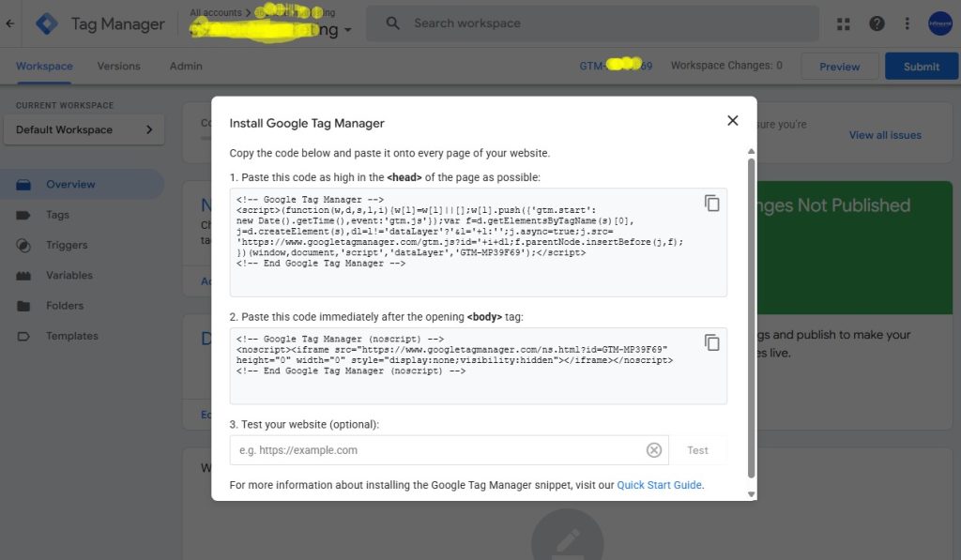Open the three-dot options menu
Viewport: 961px width, 560px height.
click(907, 23)
